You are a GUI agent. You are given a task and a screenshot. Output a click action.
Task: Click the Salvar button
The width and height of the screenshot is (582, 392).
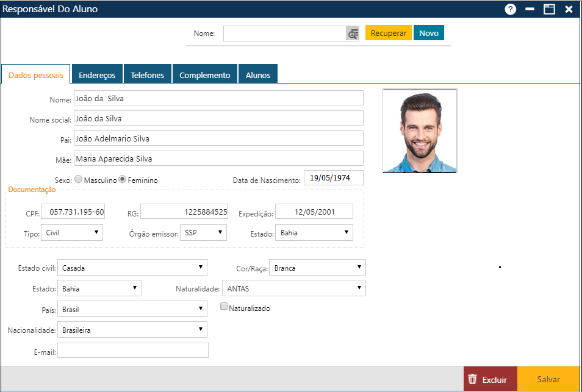(x=548, y=379)
